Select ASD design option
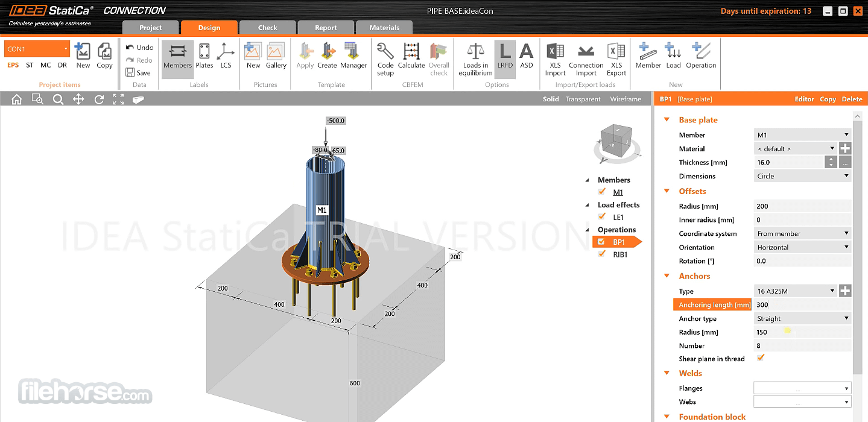 (527, 55)
